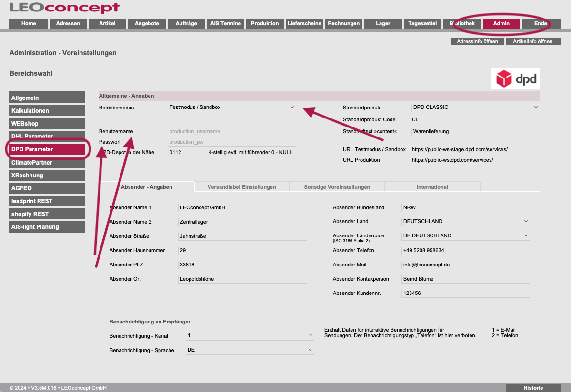Open the Kalkulationen settings area

tap(47, 110)
